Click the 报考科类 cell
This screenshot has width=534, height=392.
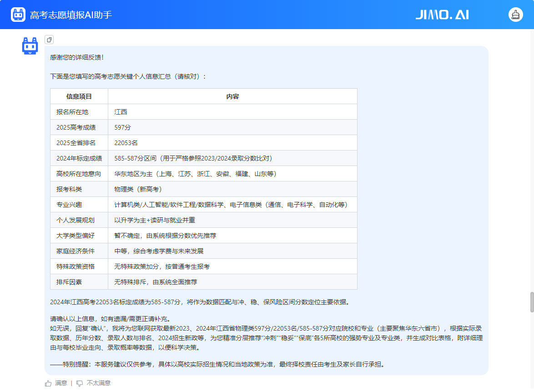click(x=79, y=189)
